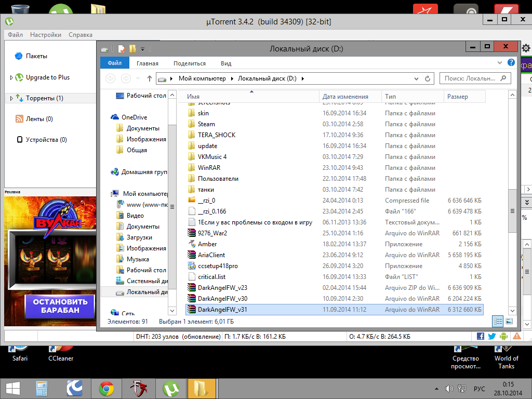Expand the Торренты (1) tree node
Image resolution: width=532 pixels, height=399 pixels.
[x=11, y=98]
